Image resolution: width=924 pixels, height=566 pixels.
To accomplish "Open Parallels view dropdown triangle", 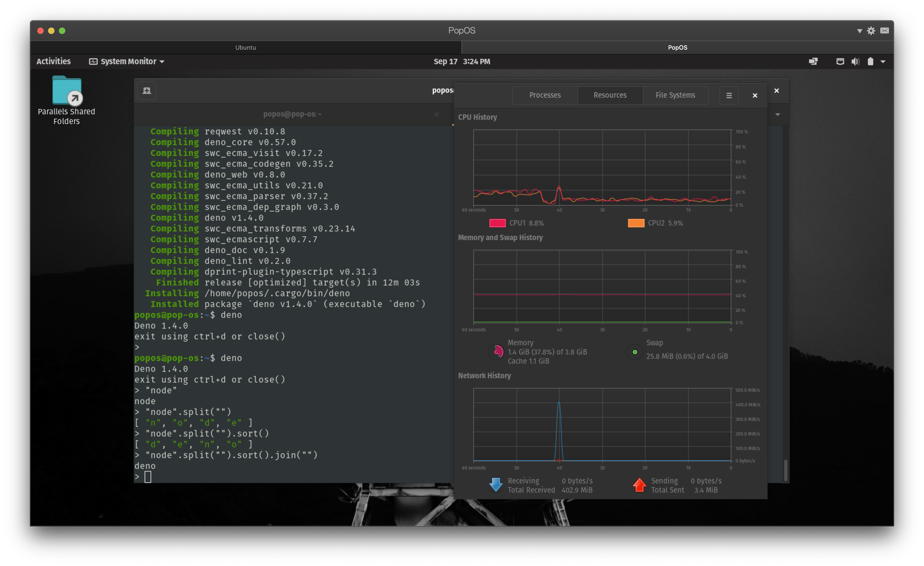I will tap(860, 31).
